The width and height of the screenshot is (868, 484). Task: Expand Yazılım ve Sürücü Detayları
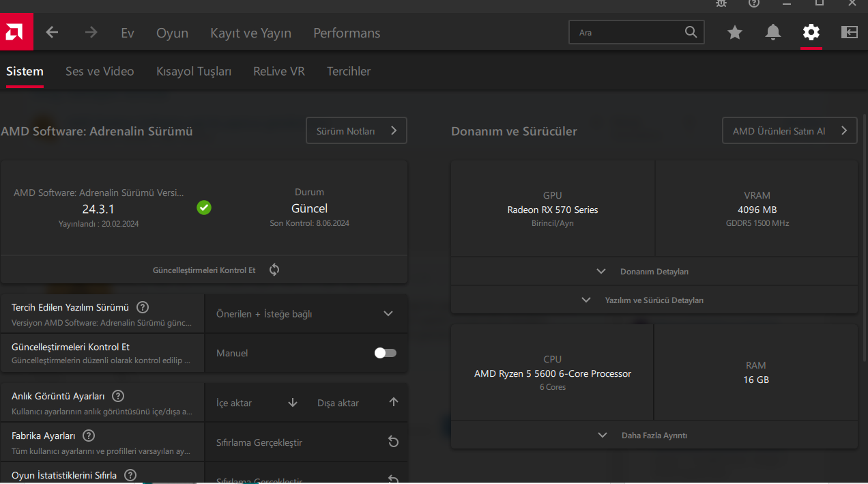654,300
